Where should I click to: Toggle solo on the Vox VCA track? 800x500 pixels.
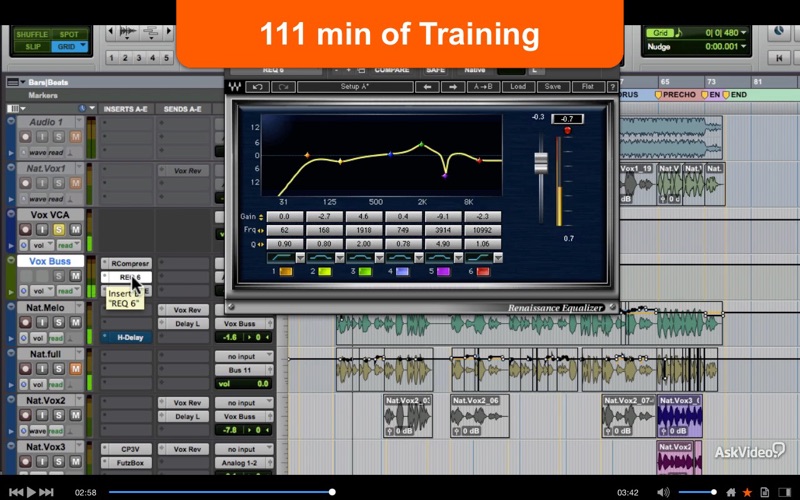click(59, 230)
